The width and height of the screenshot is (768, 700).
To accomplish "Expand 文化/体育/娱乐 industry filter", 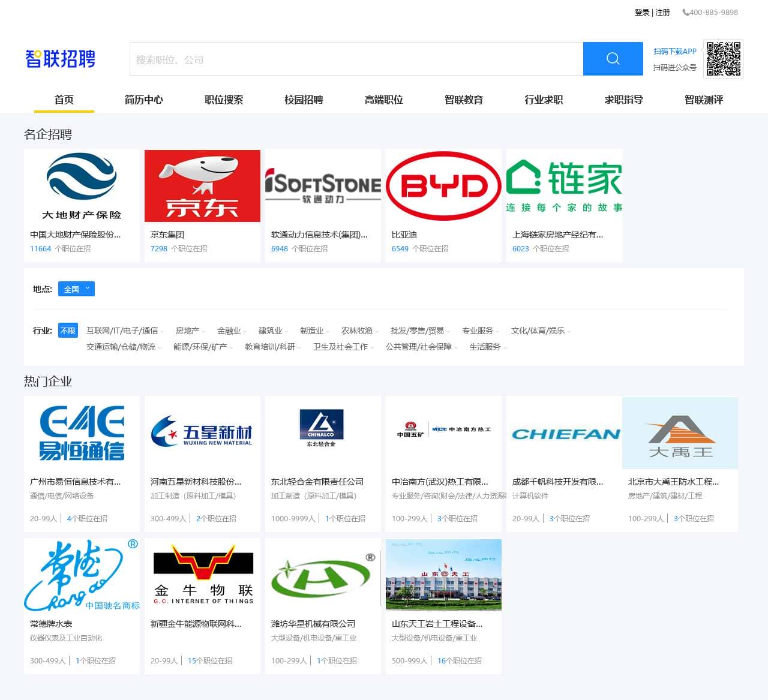I will (x=540, y=331).
